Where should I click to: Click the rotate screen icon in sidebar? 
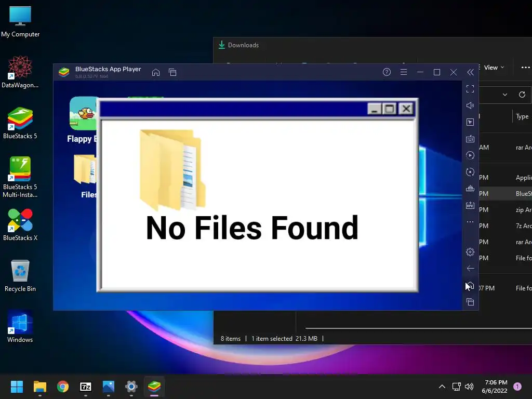[470, 172]
